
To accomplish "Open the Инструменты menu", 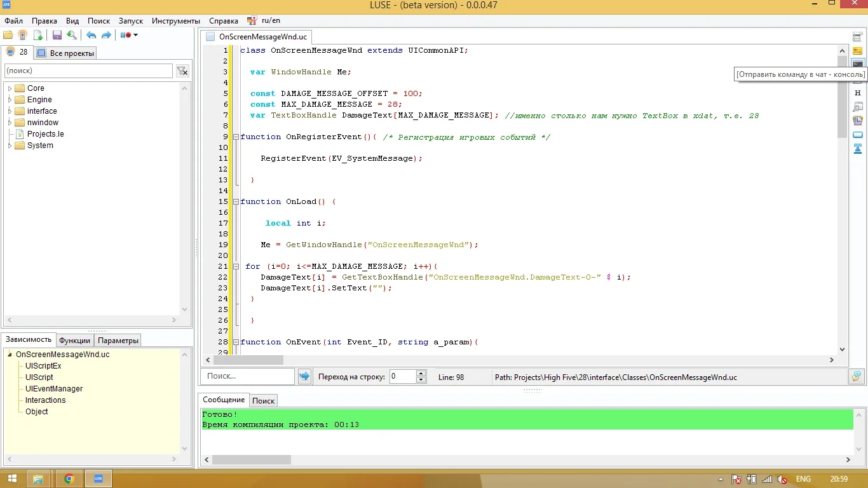I will (176, 21).
